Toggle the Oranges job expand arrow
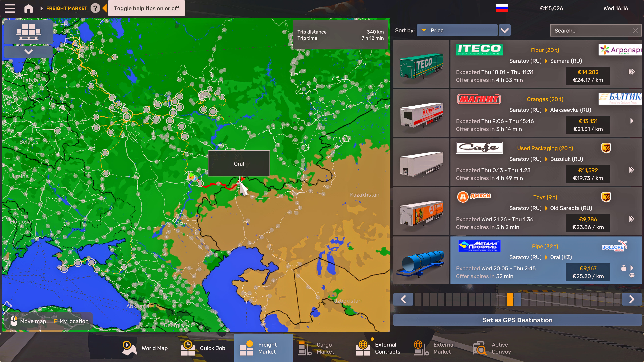The width and height of the screenshot is (644, 362). click(632, 121)
